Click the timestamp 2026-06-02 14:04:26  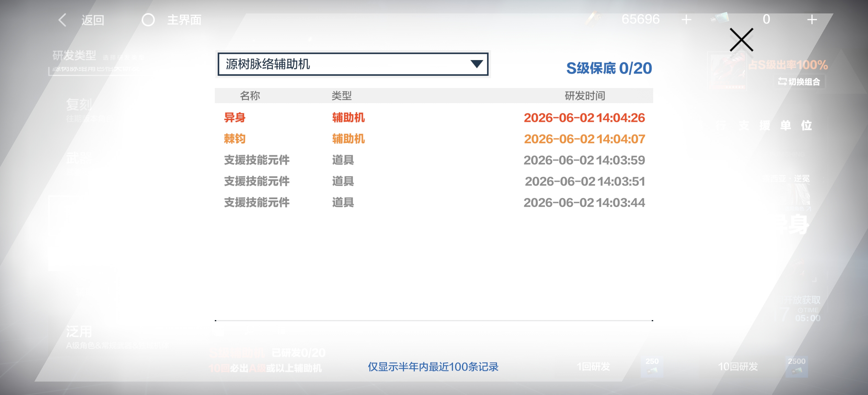pyautogui.click(x=584, y=118)
